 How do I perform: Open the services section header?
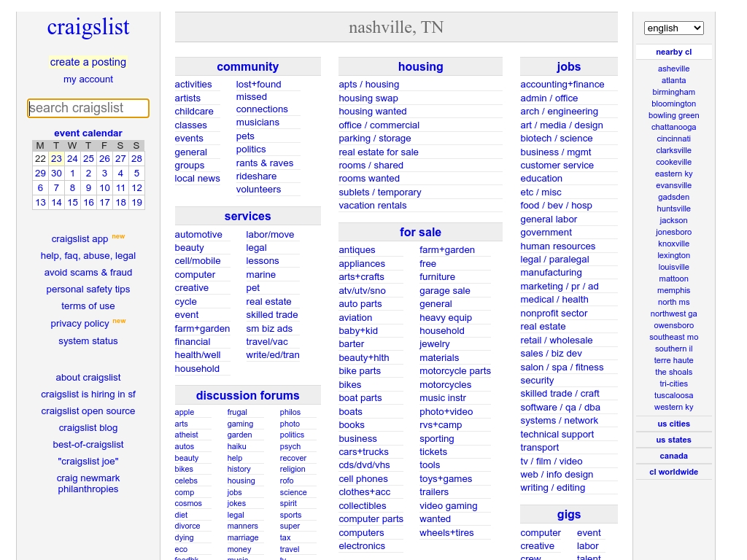248,216
